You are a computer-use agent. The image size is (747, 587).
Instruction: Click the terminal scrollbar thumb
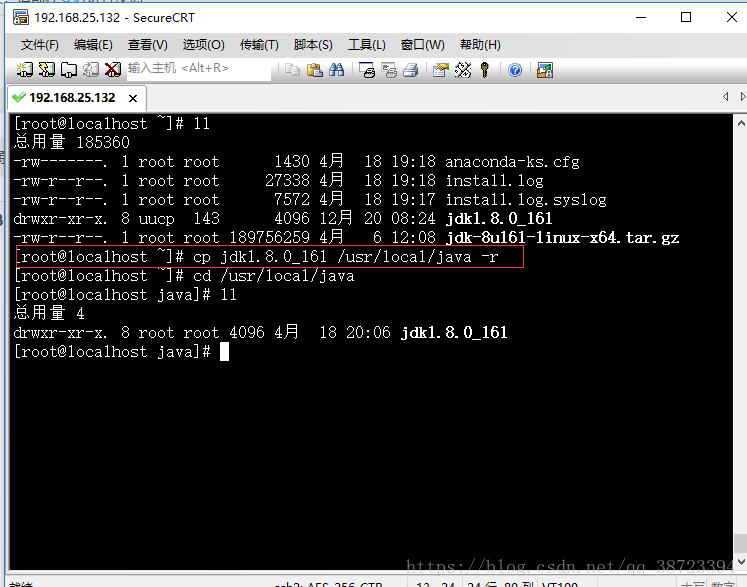coord(741,543)
